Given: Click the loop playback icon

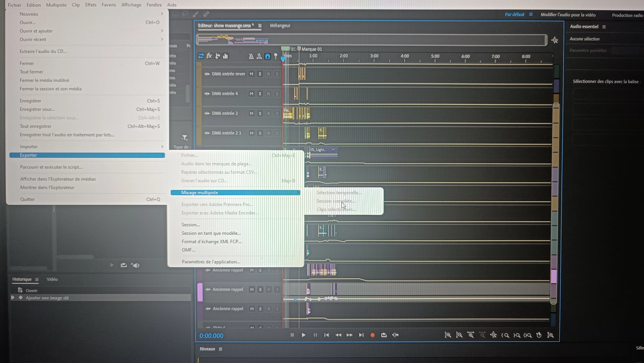Looking at the screenshot, I should tap(384, 335).
